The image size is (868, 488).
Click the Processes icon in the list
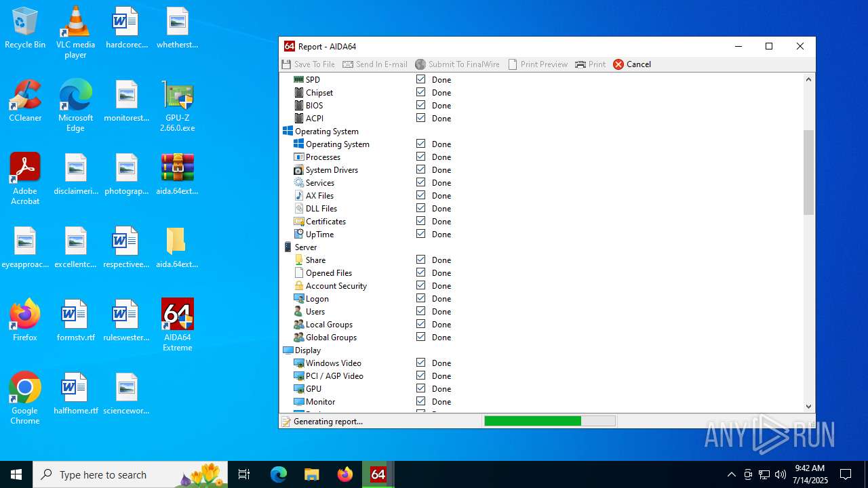point(298,157)
